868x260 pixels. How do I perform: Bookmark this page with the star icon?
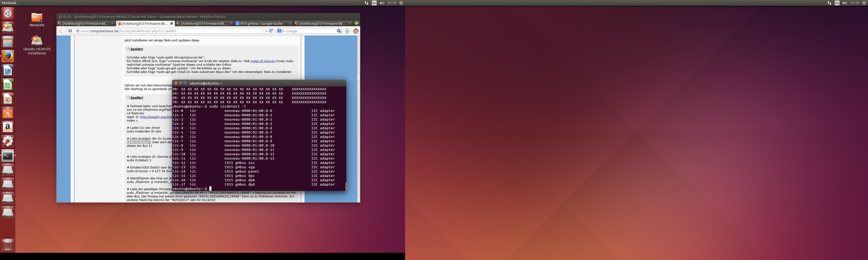[x=262, y=31]
